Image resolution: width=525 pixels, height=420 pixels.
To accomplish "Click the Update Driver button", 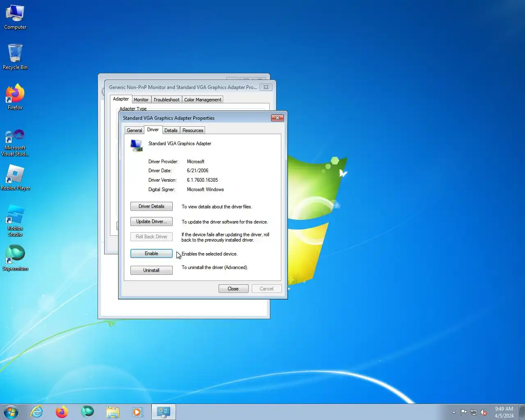I will pyautogui.click(x=151, y=221).
